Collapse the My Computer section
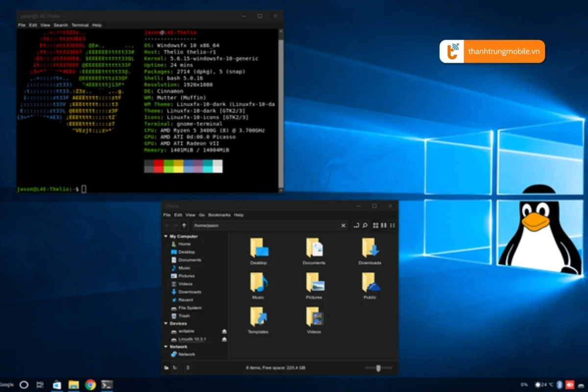This screenshot has width=588, height=392. 165,236
